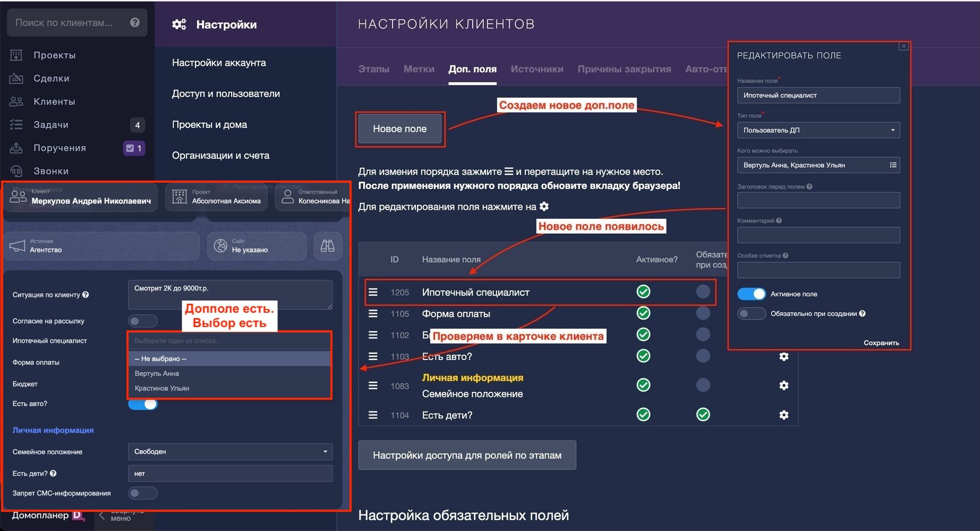Screen dimensions: 980x531
Task: Click the help icon in client search
Action: [135, 22]
